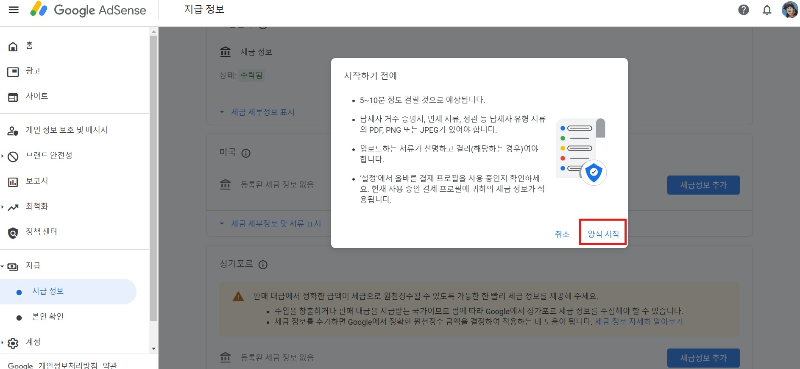The width and height of the screenshot is (800, 369).
Task: Click the 미국 section heading
Action: [228, 153]
